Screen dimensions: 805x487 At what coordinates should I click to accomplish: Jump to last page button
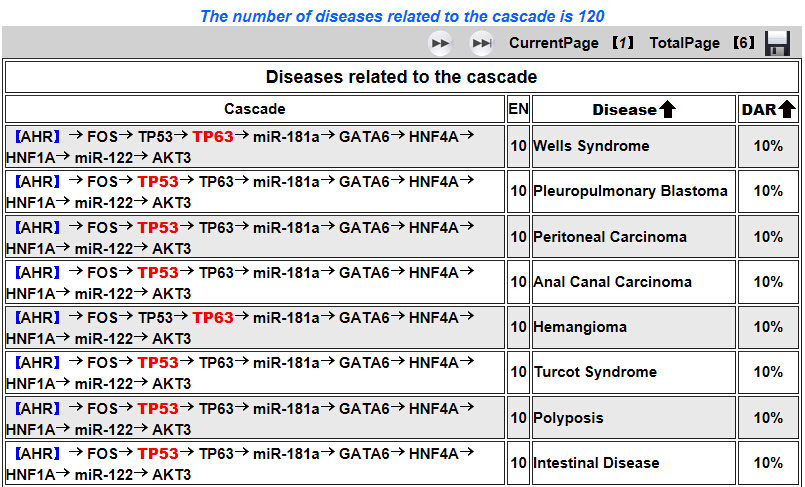click(482, 43)
